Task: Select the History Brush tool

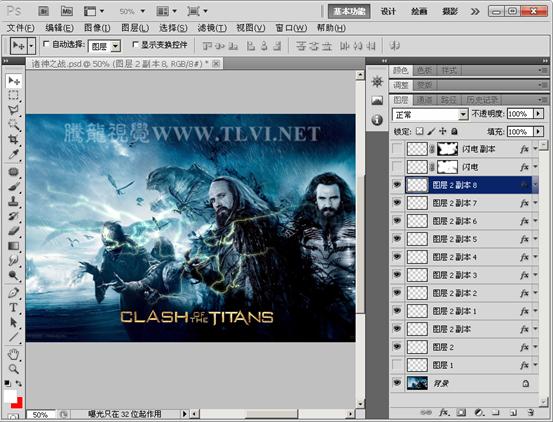Action: 14,216
